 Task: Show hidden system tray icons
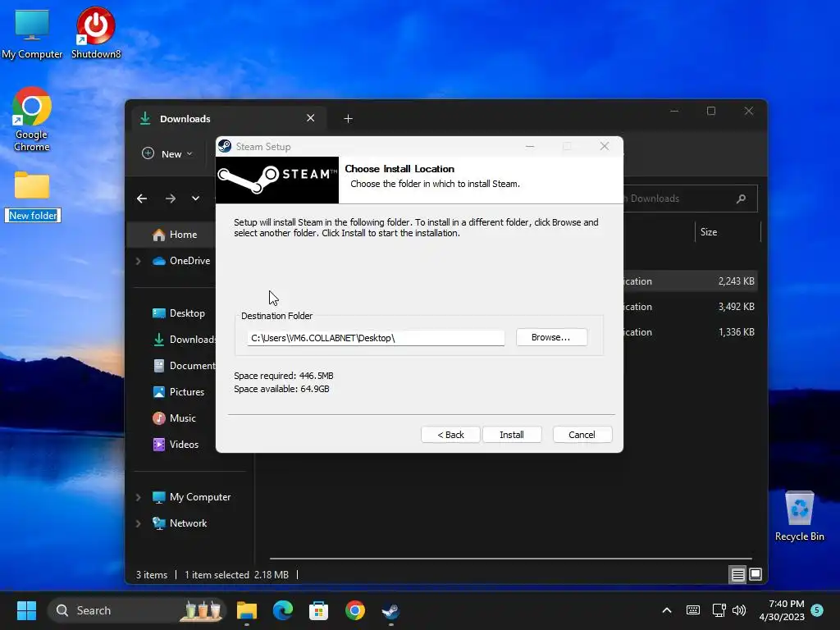click(666, 610)
